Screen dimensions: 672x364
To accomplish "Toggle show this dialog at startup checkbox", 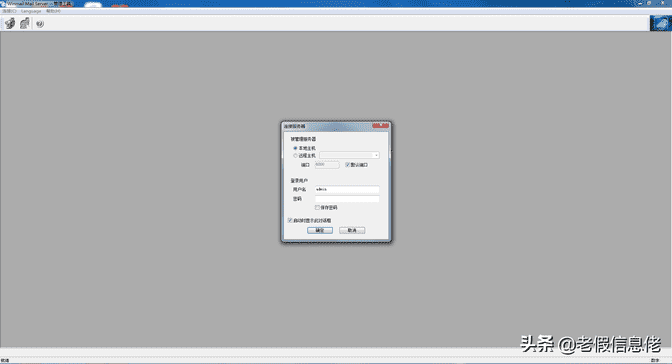I will point(290,220).
